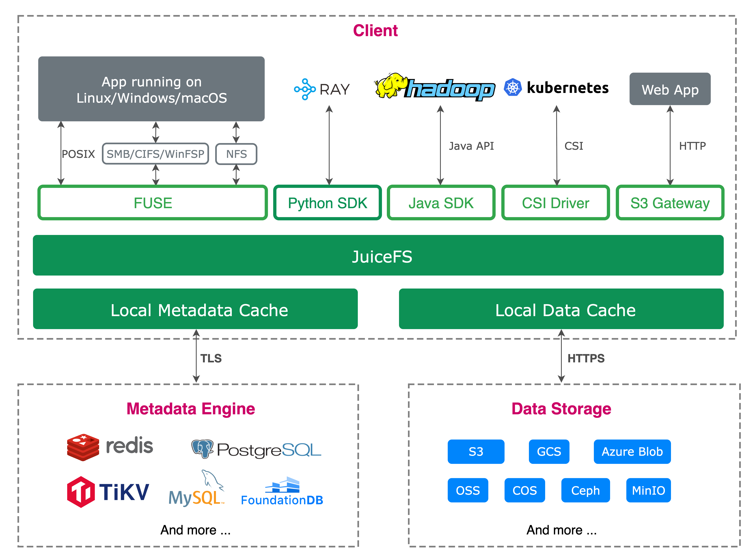Viewport: 755px width, 560px height.
Task: Click the SMB/CIFS/WinFSP box
Action: pyautogui.click(x=155, y=154)
